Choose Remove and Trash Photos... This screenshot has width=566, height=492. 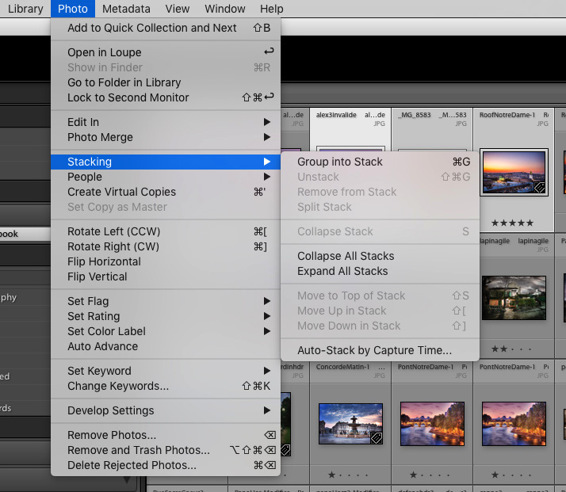coord(166,450)
